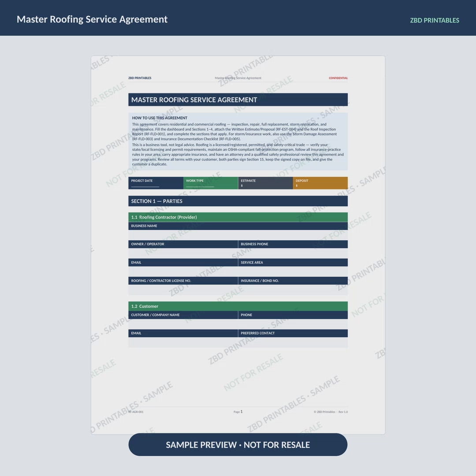Click the 1.1 Roofing Contractor (Provider) header
The width and height of the screenshot is (476, 476).
(x=238, y=217)
